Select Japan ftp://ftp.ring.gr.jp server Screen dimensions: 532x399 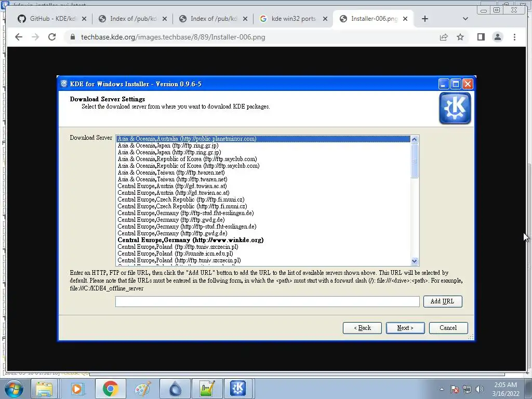pos(263,145)
